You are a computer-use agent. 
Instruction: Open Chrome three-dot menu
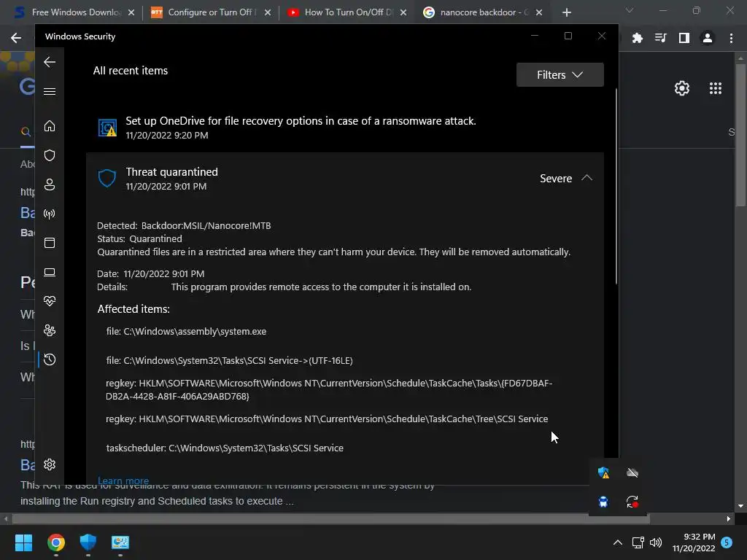731,38
